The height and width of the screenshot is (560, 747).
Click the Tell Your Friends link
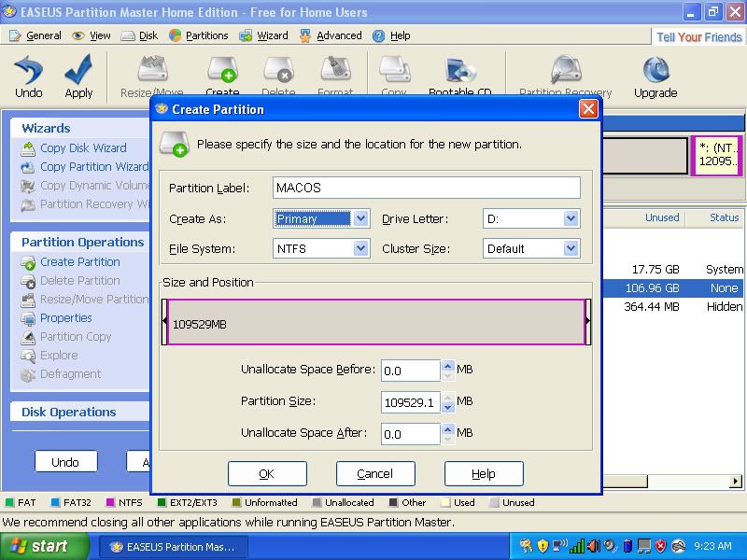[x=698, y=37]
